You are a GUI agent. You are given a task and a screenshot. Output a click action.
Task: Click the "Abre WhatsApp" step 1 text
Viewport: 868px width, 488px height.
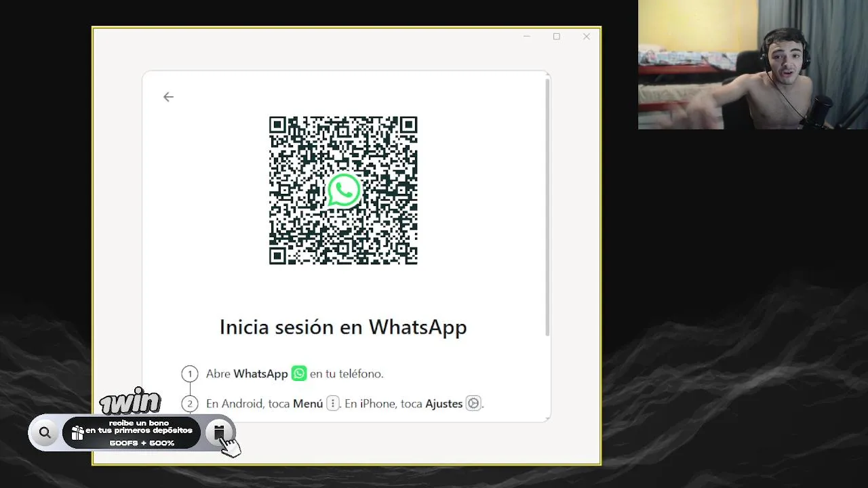(x=247, y=373)
